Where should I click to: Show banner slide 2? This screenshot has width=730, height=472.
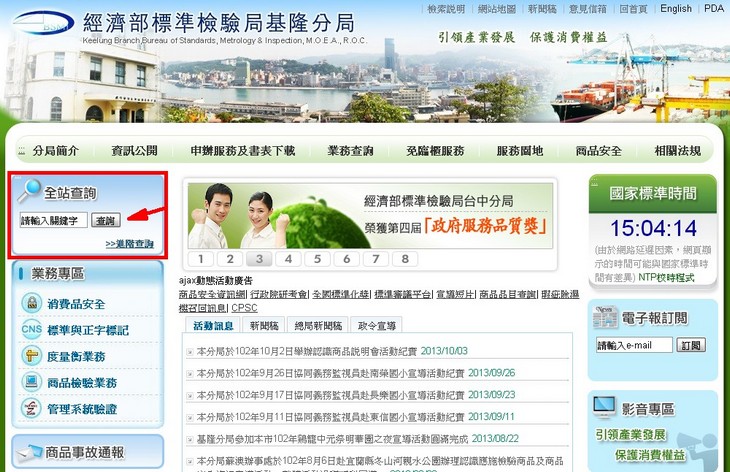point(230,259)
